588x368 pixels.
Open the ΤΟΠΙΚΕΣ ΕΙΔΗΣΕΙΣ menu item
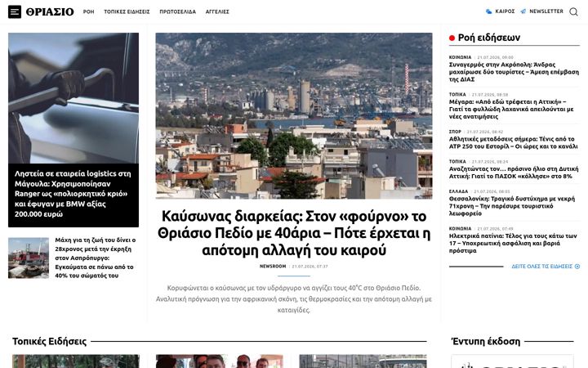coord(127,11)
